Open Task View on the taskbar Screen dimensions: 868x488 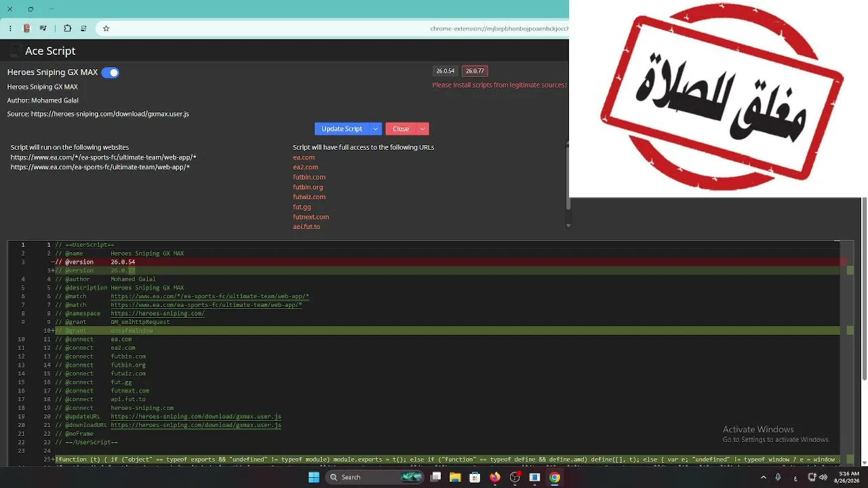(x=436, y=477)
